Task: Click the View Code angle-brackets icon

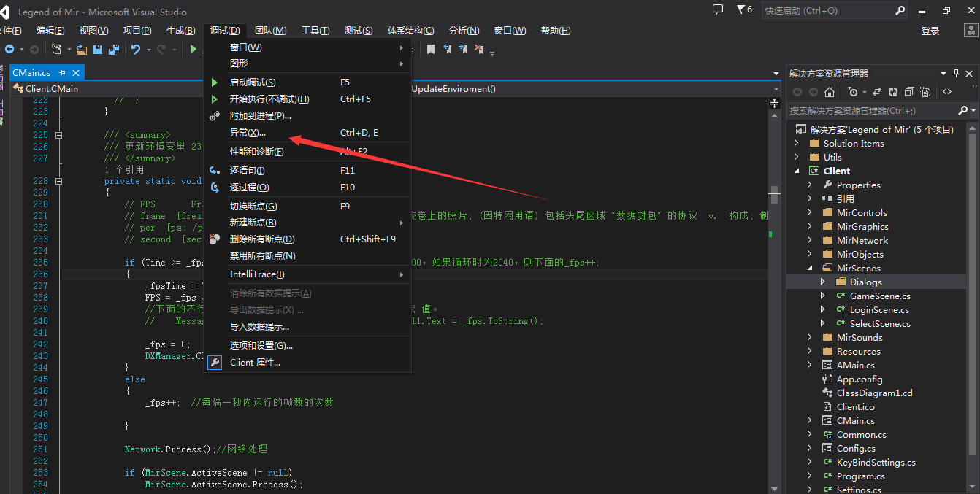Action: [x=947, y=92]
